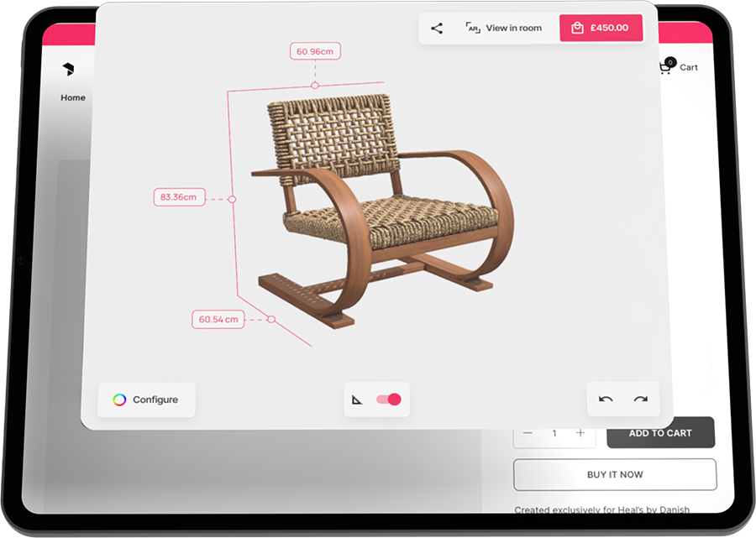Increase quantity with the plus stepper
Viewport: 756px width, 538px height.
click(580, 433)
